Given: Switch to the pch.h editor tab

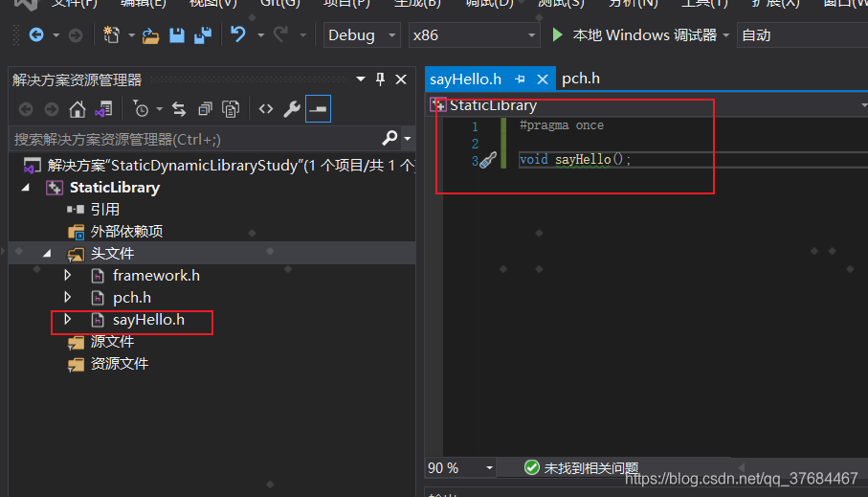Looking at the screenshot, I should point(580,79).
